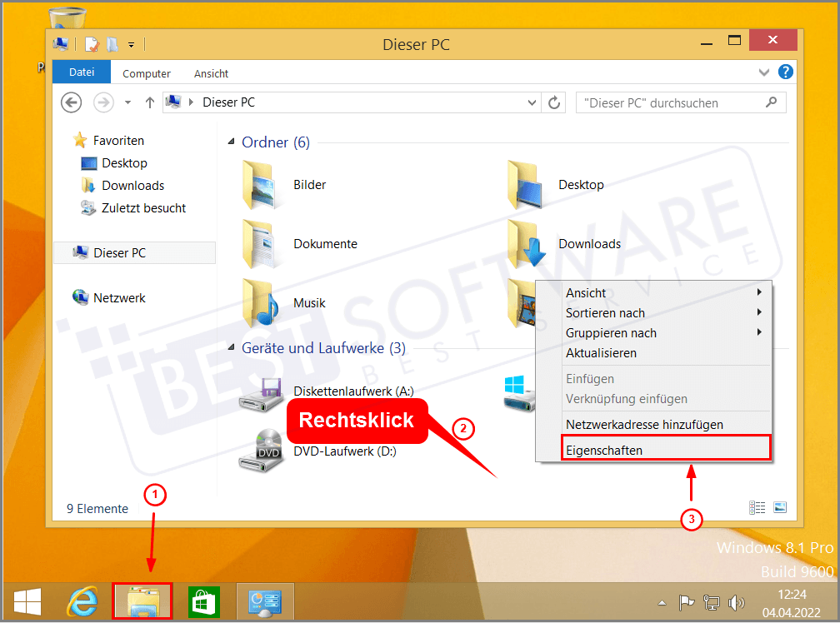Create a new folder via the Quick Access Toolbar icon

112,44
